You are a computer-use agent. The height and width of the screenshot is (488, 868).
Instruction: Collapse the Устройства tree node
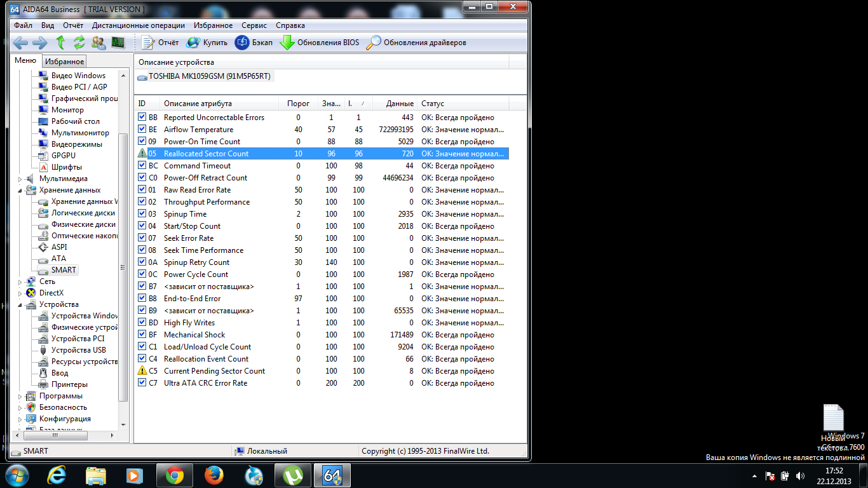[x=21, y=304]
